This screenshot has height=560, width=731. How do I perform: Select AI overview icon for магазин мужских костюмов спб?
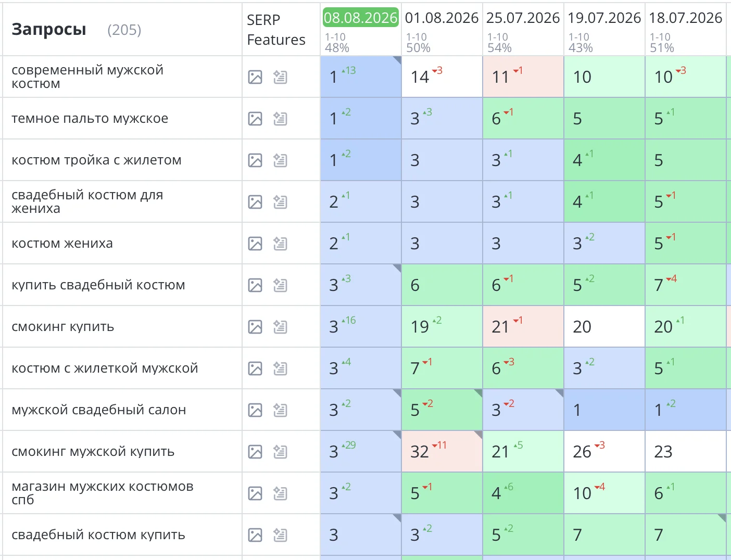pos(280,493)
